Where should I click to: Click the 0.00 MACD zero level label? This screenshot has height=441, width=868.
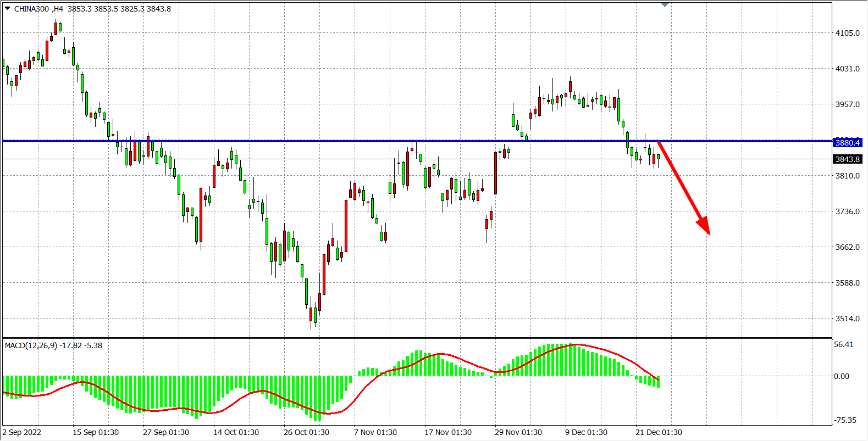tap(842, 376)
